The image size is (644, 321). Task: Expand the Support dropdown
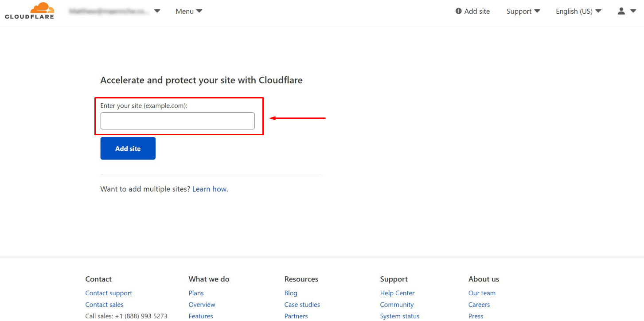coord(523,11)
